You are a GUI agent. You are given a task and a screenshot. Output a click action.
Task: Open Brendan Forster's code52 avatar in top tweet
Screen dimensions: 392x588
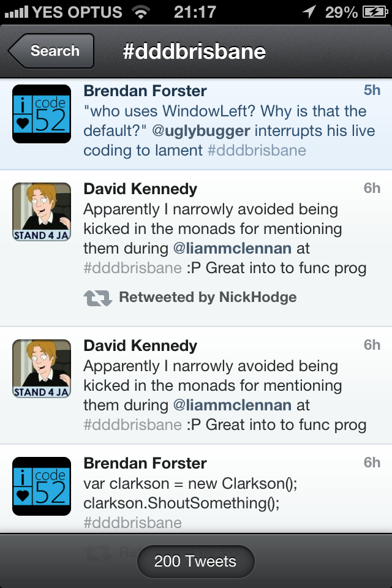coord(42,114)
